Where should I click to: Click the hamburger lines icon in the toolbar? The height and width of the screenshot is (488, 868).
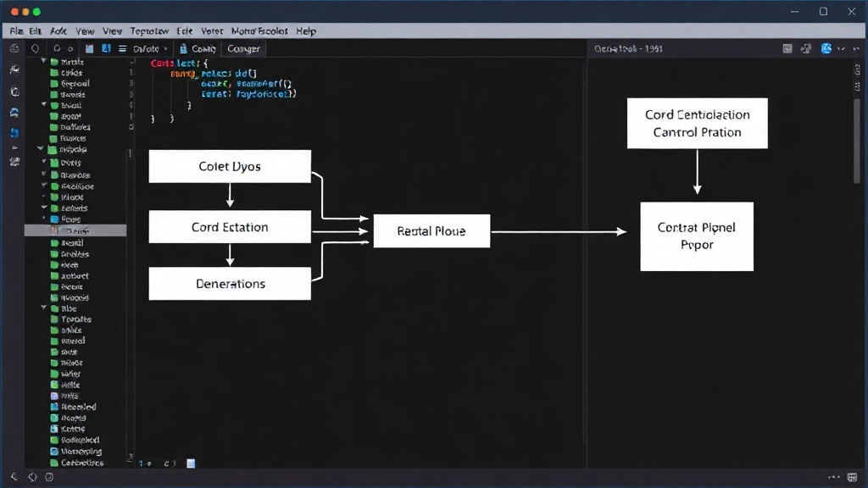[122, 48]
